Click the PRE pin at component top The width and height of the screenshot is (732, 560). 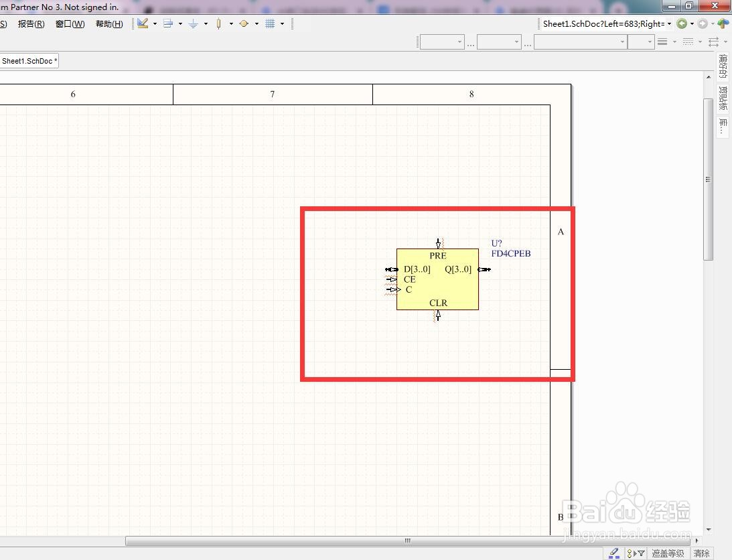tap(438, 243)
